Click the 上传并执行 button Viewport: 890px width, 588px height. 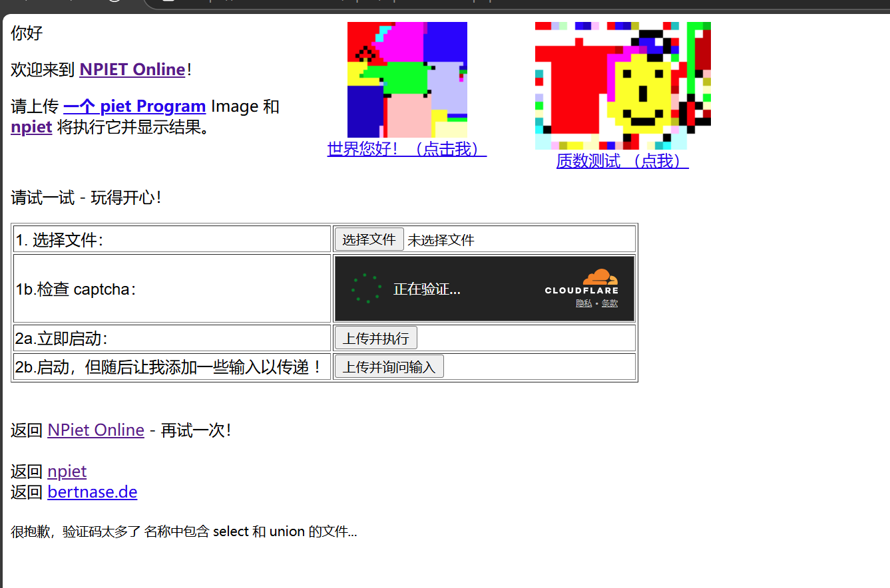click(375, 339)
